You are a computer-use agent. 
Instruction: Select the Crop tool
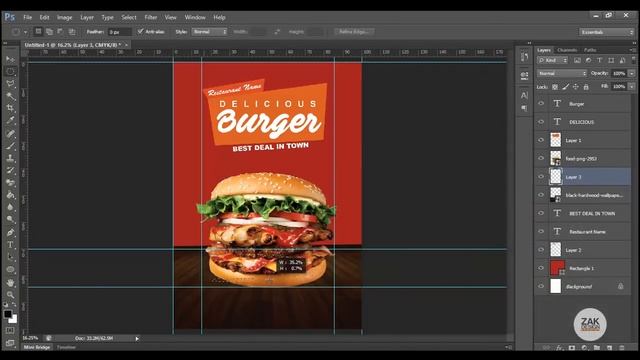coord(10,108)
